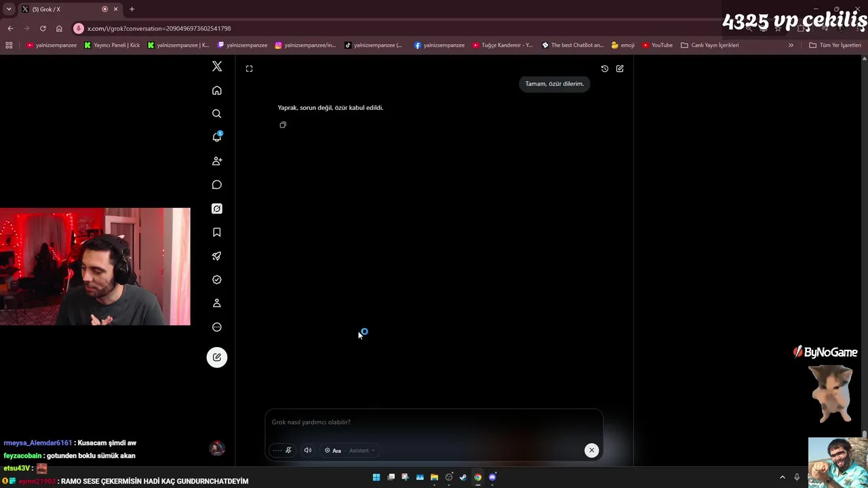
Task: Open File Explorer from the taskbar
Action: pos(434,477)
